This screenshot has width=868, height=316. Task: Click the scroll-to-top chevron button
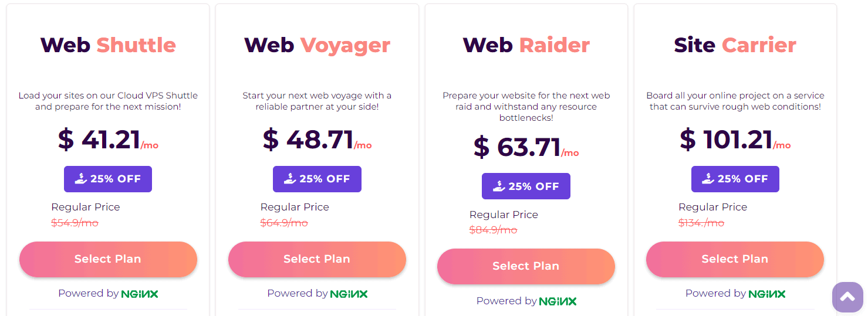(x=847, y=297)
